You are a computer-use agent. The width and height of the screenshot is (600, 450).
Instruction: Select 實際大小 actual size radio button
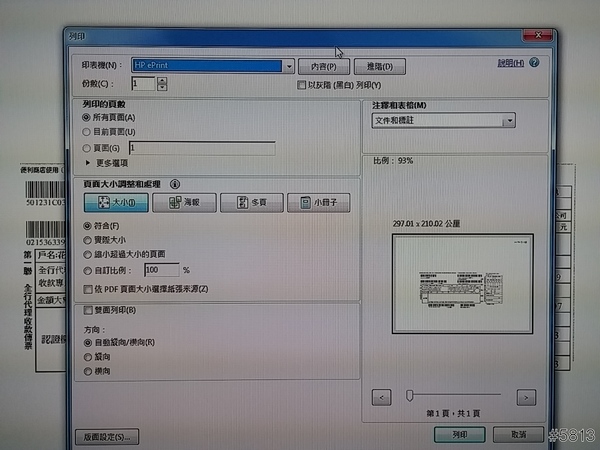coord(87,240)
